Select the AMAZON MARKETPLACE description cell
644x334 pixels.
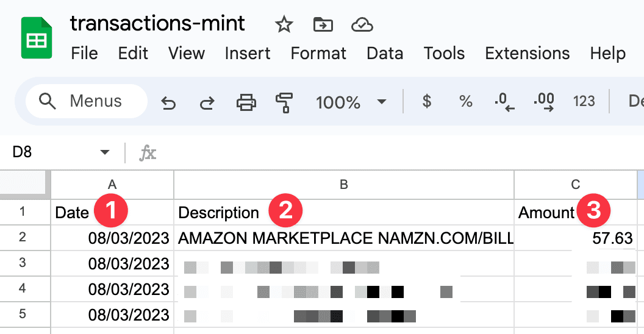(x=345, y=238)
